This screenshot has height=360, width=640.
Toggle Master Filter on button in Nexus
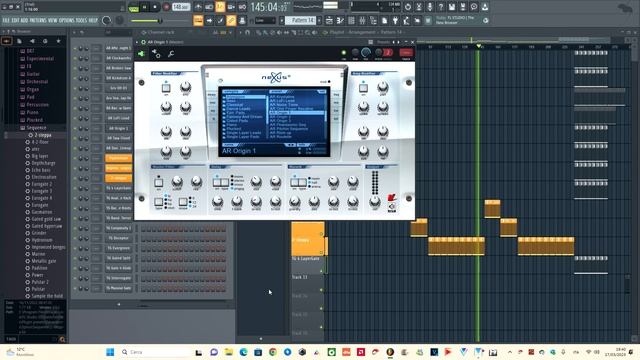(x=158, y=182)
